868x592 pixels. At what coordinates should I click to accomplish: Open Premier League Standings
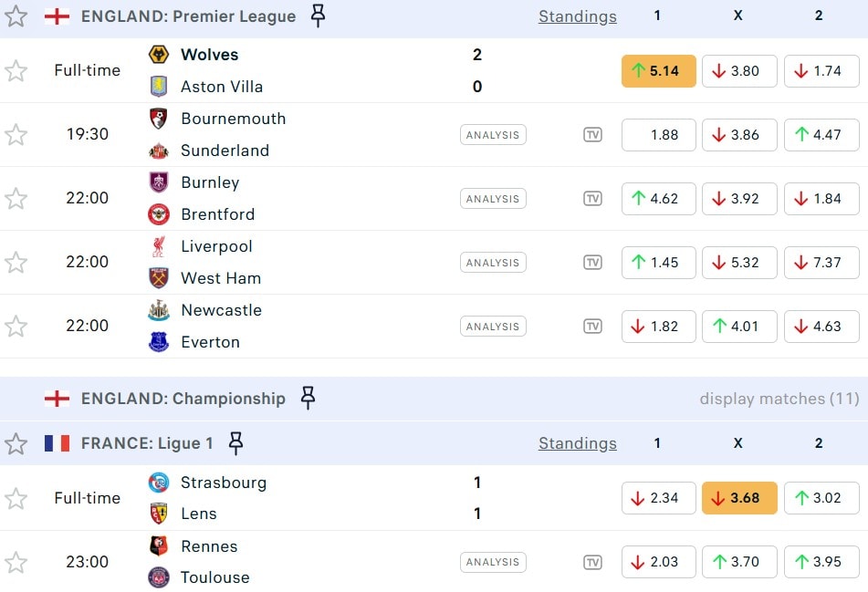click(x=577, y=16)
